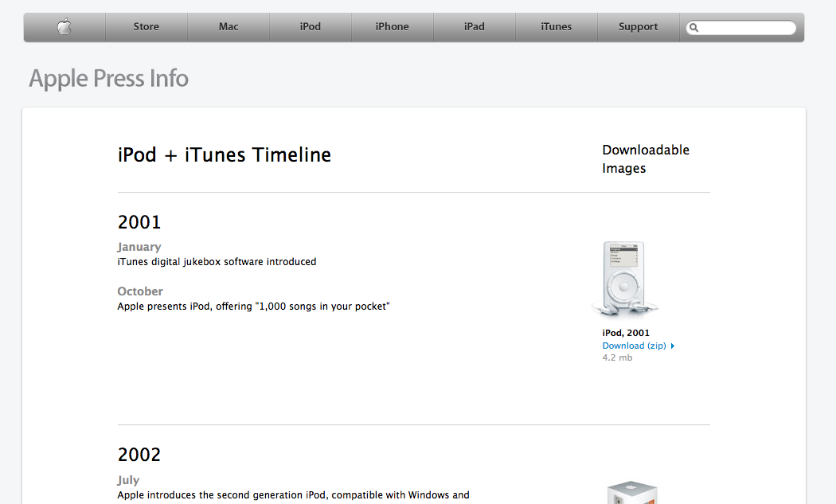Click the Apple Press Info heading
The image size is (836, 504).
coord(109,78)
